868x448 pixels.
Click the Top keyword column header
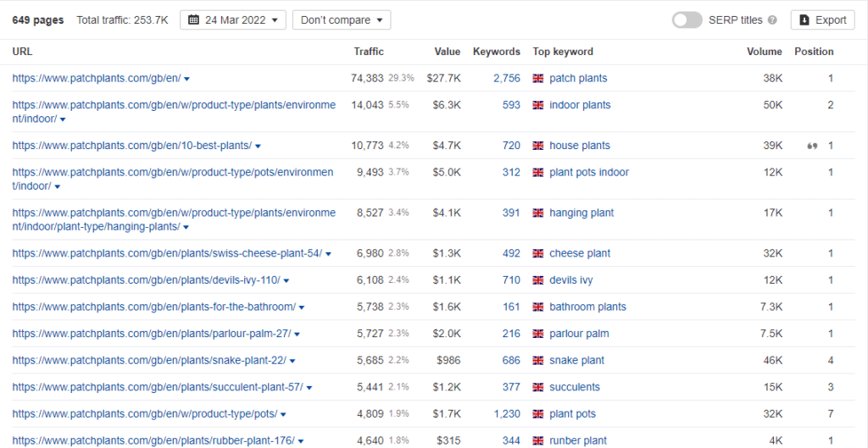point(563,52)
